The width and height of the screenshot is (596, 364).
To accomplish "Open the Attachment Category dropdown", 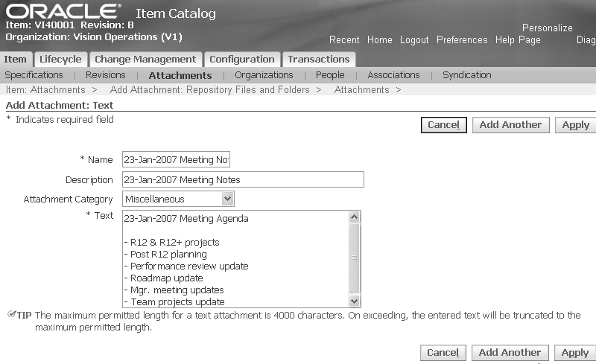I will pyautogui.click(x=178, y=199).
